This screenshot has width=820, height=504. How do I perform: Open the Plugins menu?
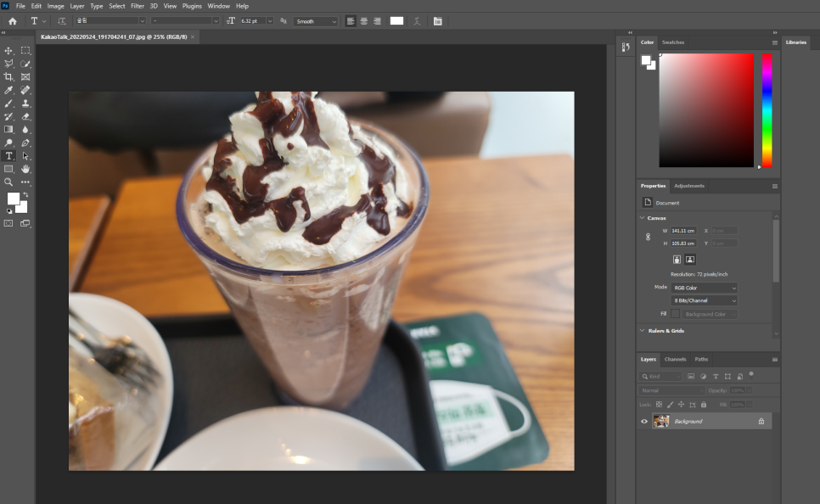tap(192, 6)
